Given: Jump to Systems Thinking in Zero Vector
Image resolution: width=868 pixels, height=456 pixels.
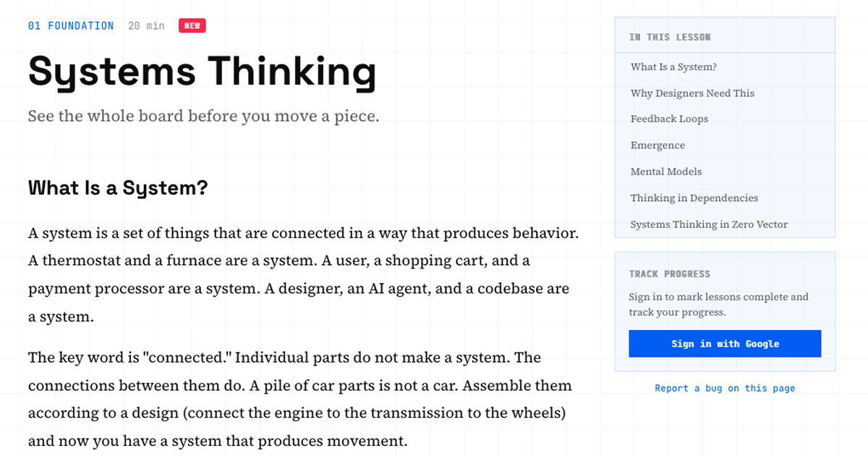Looking at the screenshot, I should tap(709, 224).
